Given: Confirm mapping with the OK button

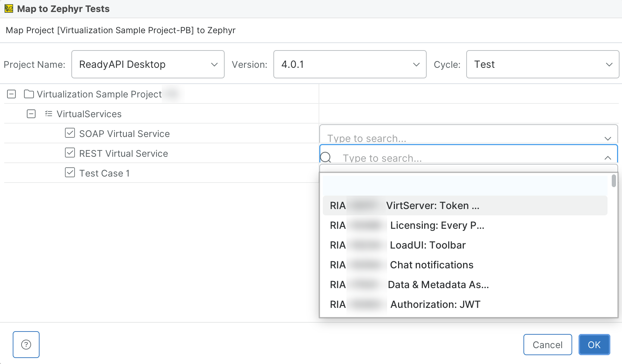Looking at the screenshot, I should [594, 345].
